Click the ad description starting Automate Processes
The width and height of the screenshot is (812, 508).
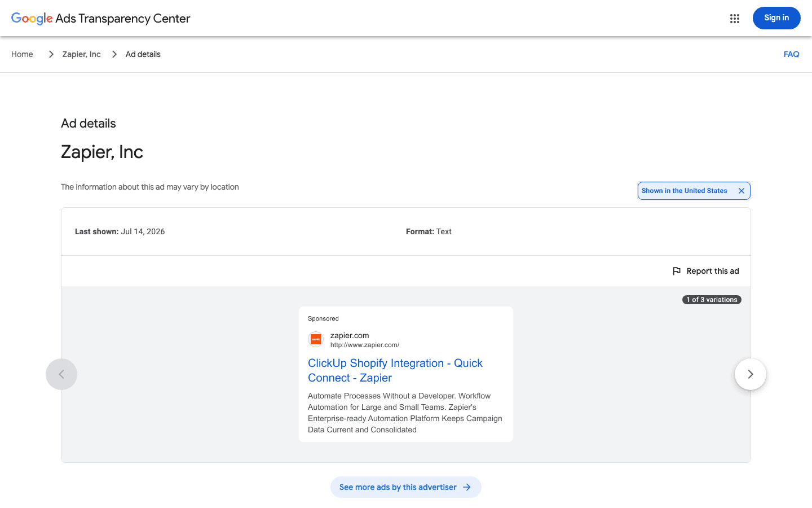[405, 413]
